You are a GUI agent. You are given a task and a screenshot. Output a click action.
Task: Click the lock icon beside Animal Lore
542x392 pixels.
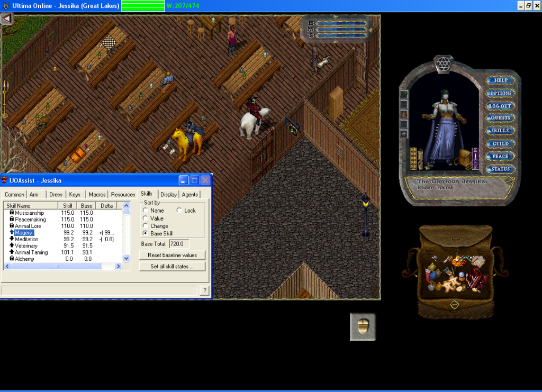pos(12,225)
